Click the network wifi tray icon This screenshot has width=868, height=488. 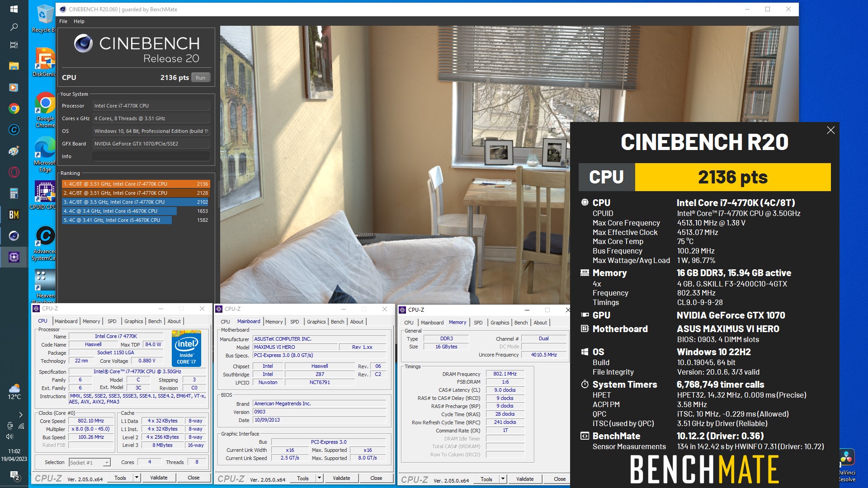pyautogui.click(x=21, y=426)
